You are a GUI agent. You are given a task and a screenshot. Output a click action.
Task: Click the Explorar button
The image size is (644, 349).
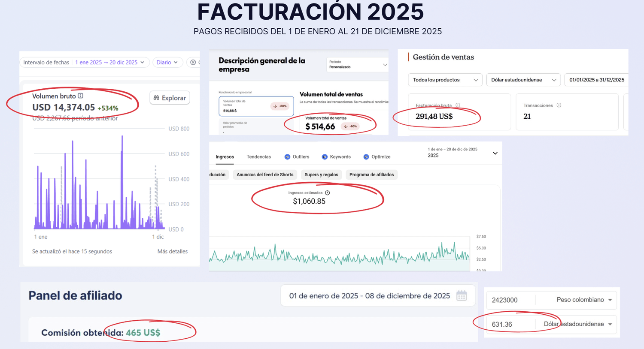[170, 98]
